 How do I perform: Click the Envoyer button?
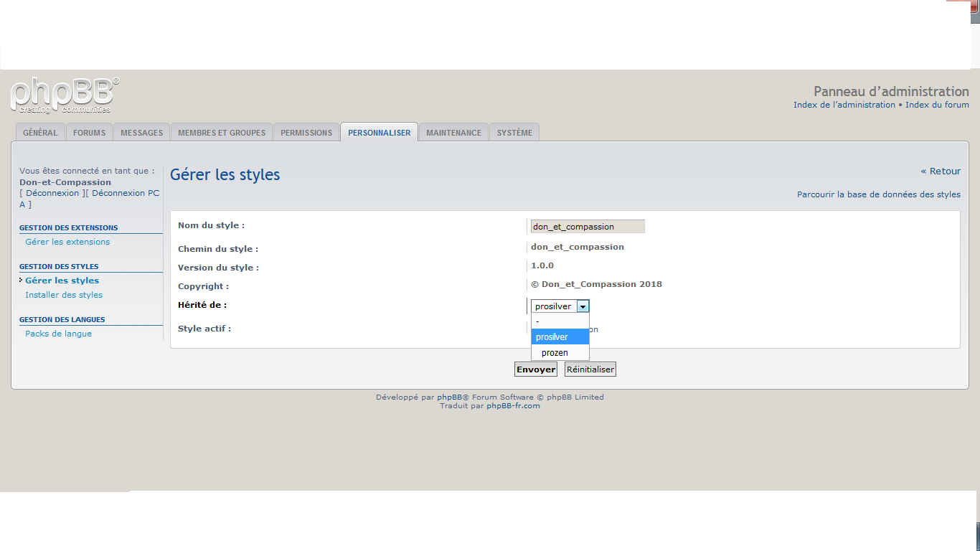click(536, 369)
